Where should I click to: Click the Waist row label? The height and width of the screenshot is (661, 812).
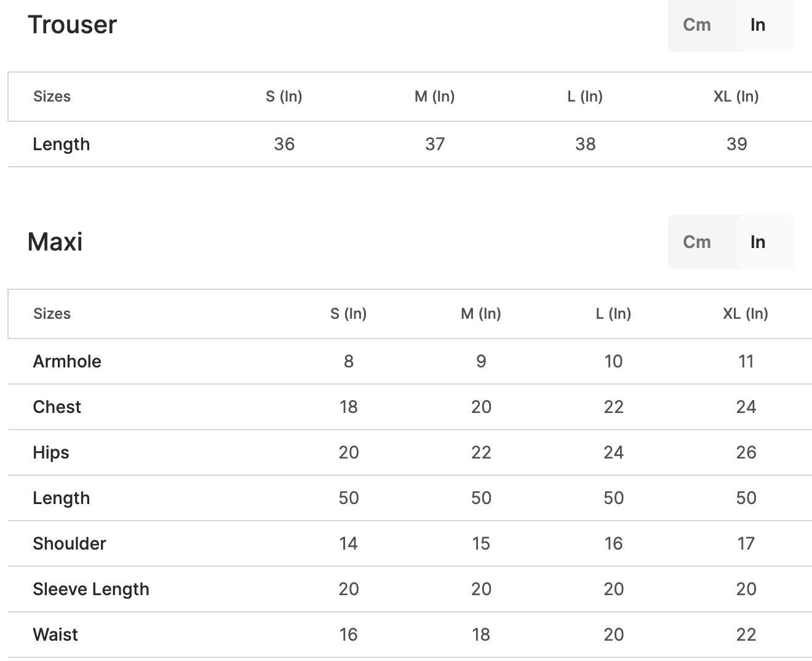(x=55, y=635)
